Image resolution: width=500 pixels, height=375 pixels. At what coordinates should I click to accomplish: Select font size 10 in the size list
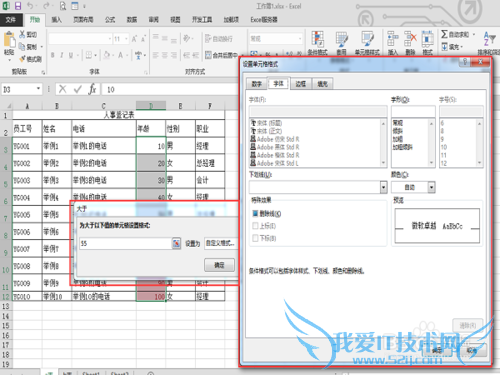click(x=444, y=147)
